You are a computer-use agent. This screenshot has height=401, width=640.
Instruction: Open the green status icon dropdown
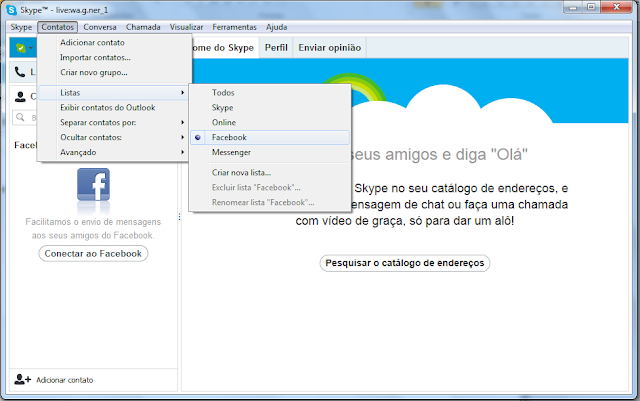pyautogui.click(x=24, y=48)
